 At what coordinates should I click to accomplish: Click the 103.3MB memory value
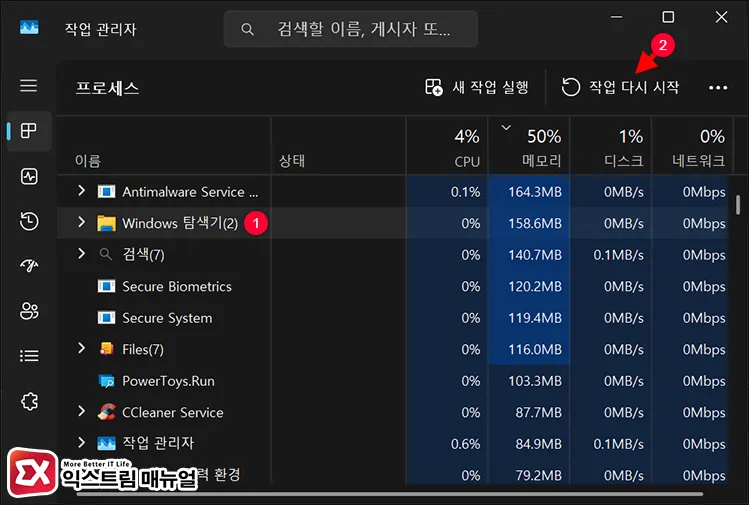pos(535,381)
